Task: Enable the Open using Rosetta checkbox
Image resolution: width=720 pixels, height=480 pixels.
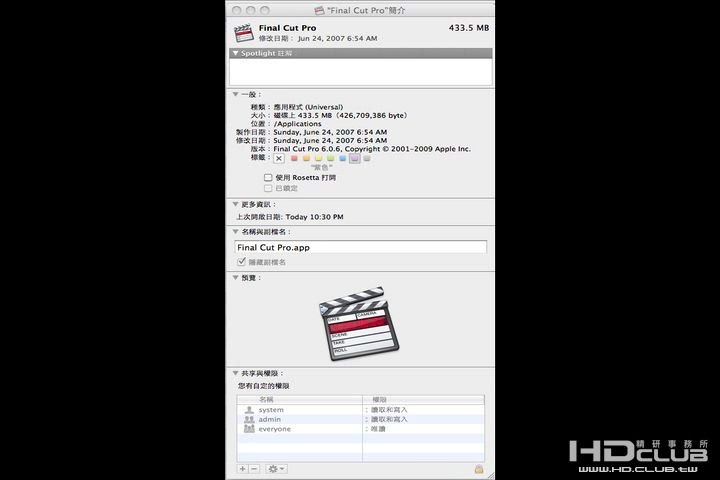Action: point(268,177)
